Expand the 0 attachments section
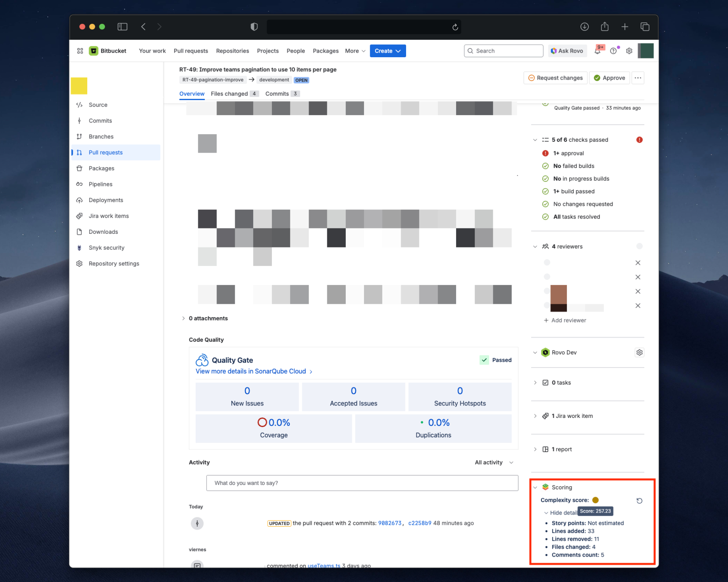This screenshot has height=582, width=728. click(208, 318)
